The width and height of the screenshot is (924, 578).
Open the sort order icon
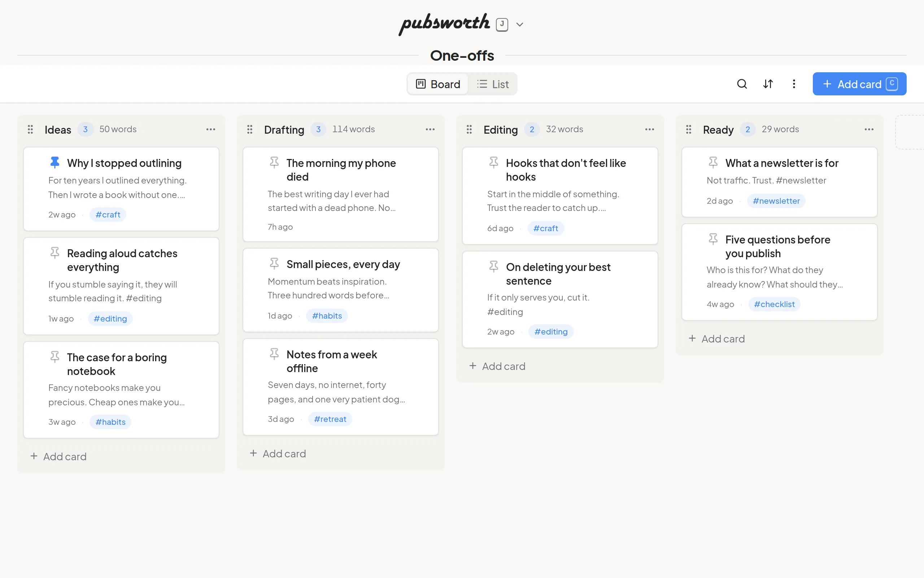point(768,84)
